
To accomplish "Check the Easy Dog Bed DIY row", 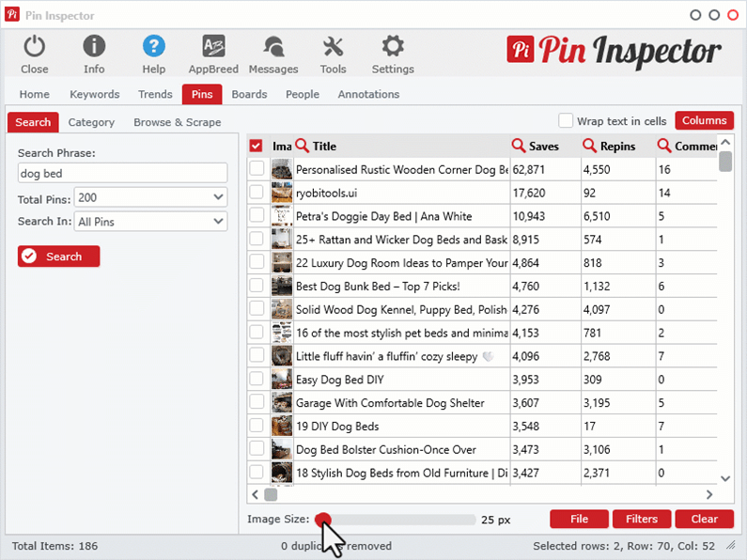I will click(x=257, y=379).
